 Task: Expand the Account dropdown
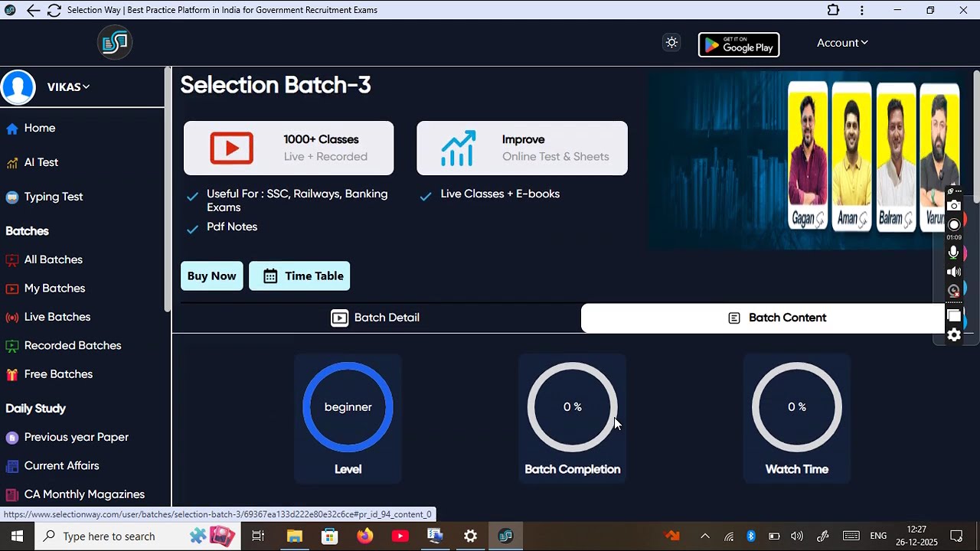[842, 43]
